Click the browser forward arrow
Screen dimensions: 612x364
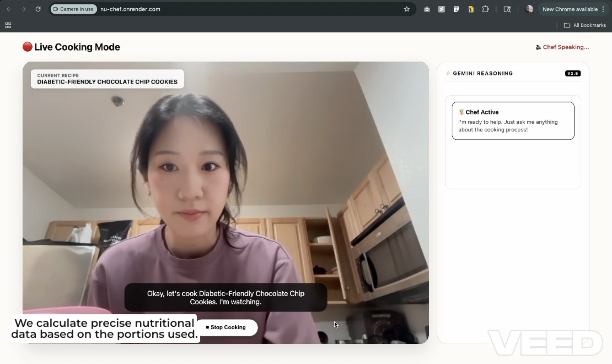[23, 9]
